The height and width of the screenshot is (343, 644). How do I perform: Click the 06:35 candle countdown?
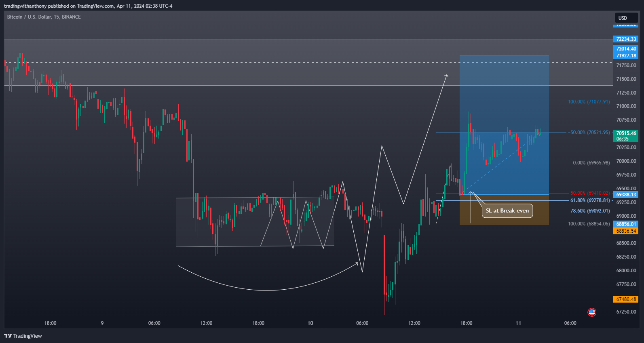tap(623, 139)
